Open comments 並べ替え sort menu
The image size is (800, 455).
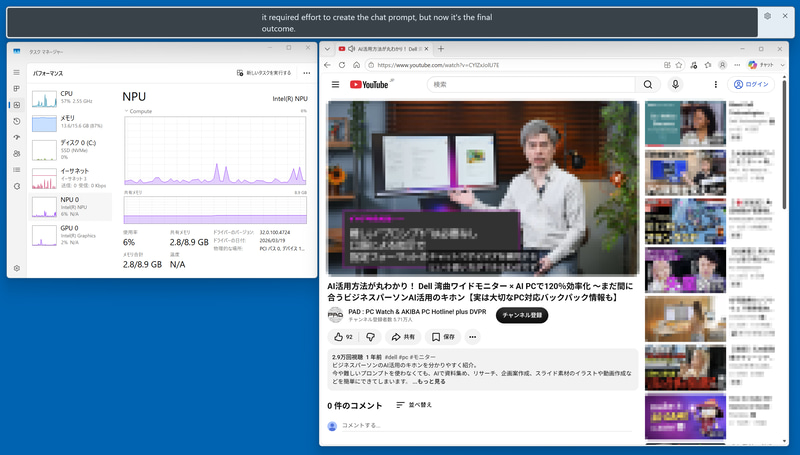point(414,405)
